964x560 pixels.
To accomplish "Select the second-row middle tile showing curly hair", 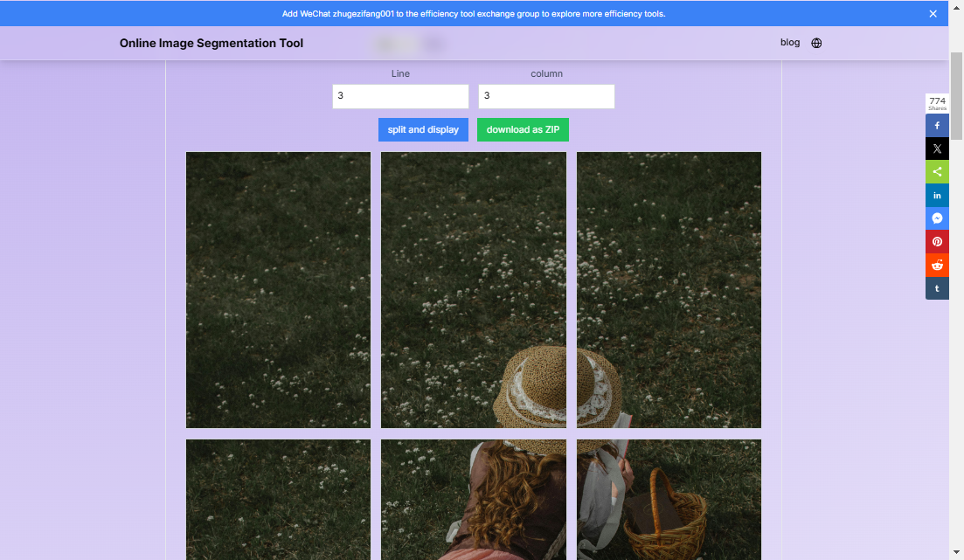I will point(474,499).
